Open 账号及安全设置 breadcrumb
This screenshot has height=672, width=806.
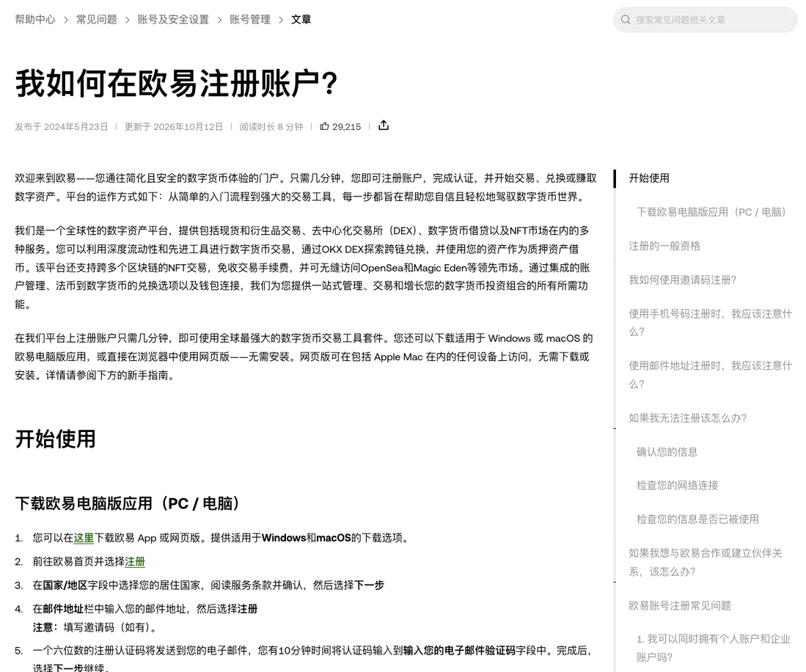point(173,20)
